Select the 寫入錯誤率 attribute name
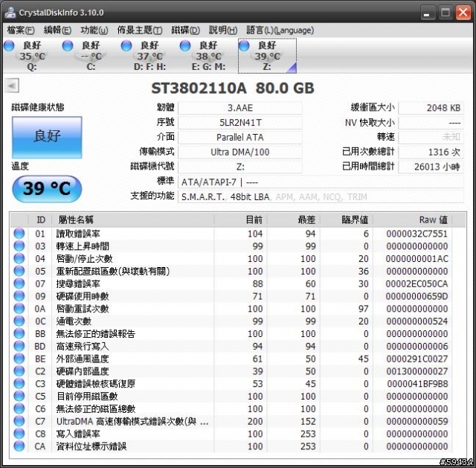Screen dimensions: 476x468 pyautogui.click(x=78, y=434)
